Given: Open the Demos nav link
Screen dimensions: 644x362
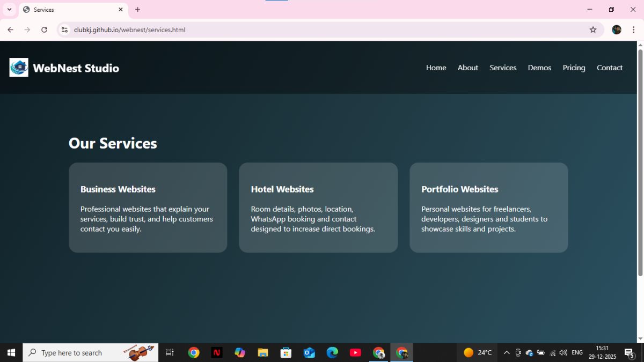Looking at the screenshot, I should 539,68.
